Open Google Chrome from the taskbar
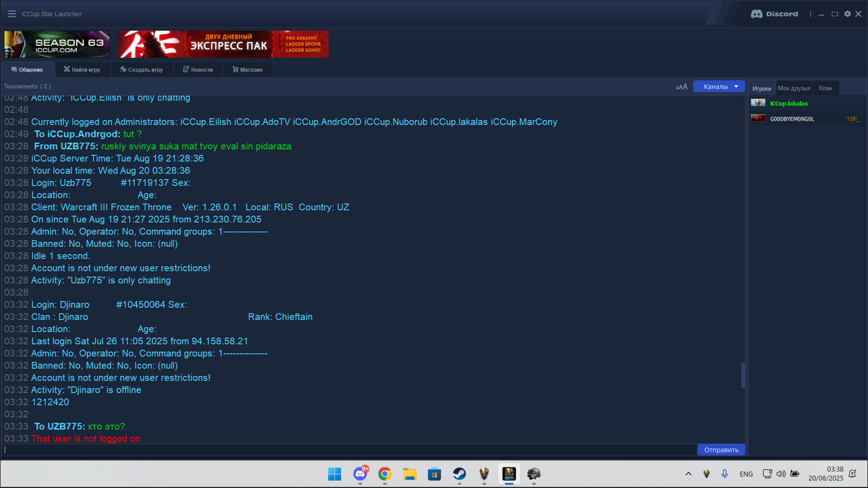Screen dimensions: 868x488 385,474
